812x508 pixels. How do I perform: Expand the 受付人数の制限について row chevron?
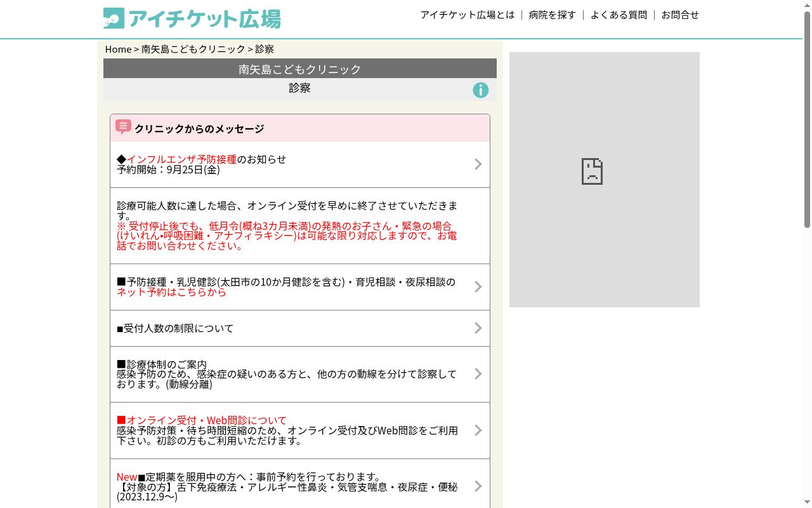click(478, 328)
